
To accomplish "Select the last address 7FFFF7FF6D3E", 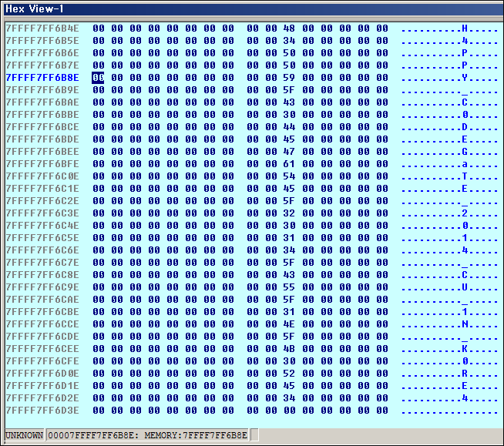I will 42,411.
